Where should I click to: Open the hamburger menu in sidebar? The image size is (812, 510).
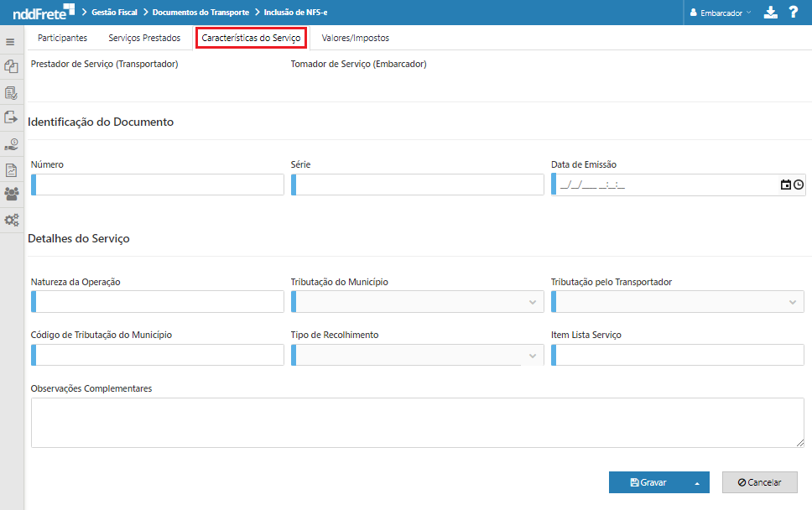[x=11, y=41]
